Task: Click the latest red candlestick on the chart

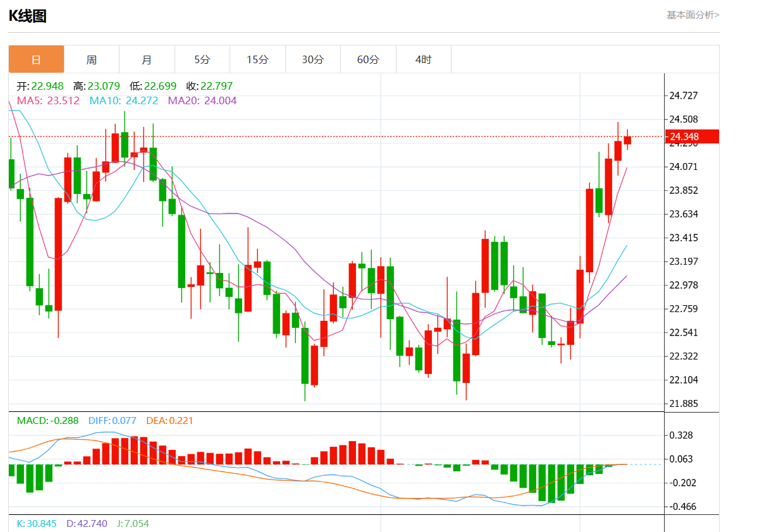Action: pyautogui.click(x=627, y=140)
